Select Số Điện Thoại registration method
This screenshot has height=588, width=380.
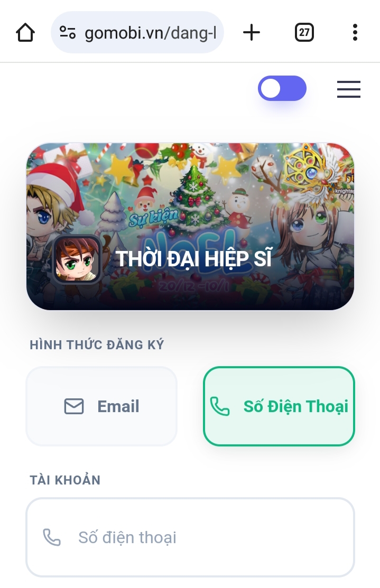click(279, 406)
